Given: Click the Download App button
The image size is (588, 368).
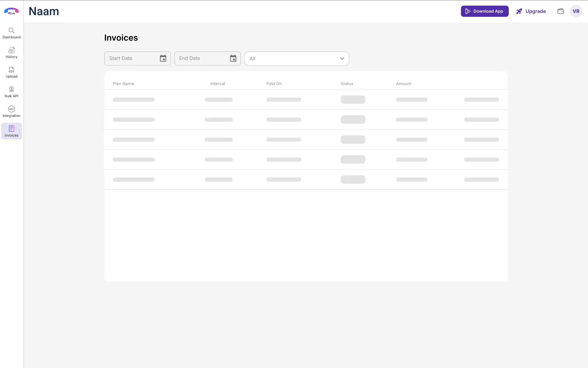Looking at the screenshot, I should 484,11.
